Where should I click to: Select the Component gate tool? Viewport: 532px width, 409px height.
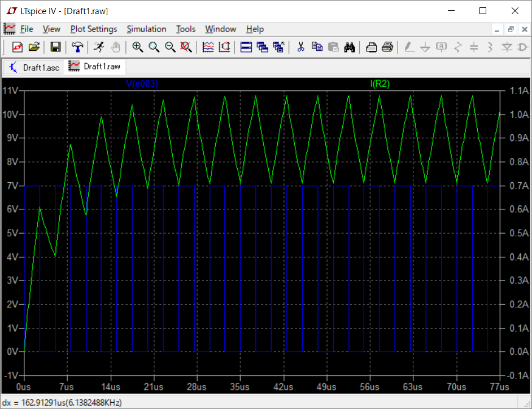(x=523, y=47)
